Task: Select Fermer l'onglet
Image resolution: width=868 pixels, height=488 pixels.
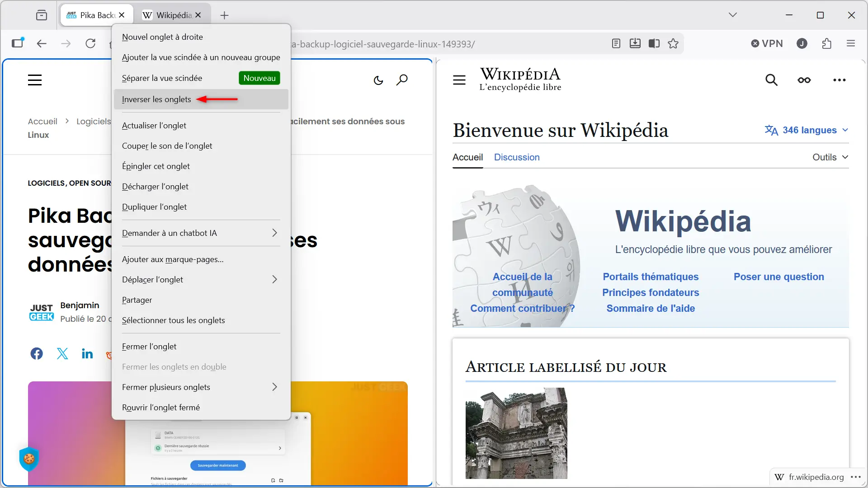Action: tap(201, 347)
